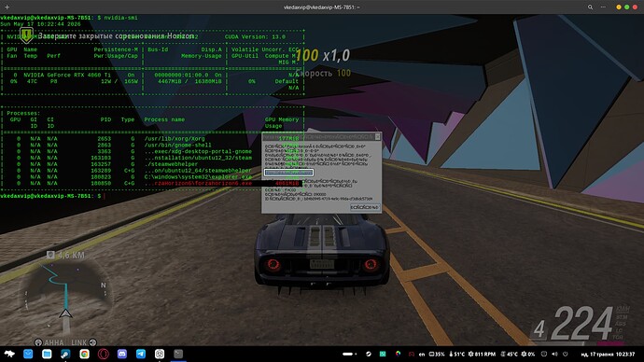
Task: Open the Files manager from the taskbar
Action: point(47,354)
